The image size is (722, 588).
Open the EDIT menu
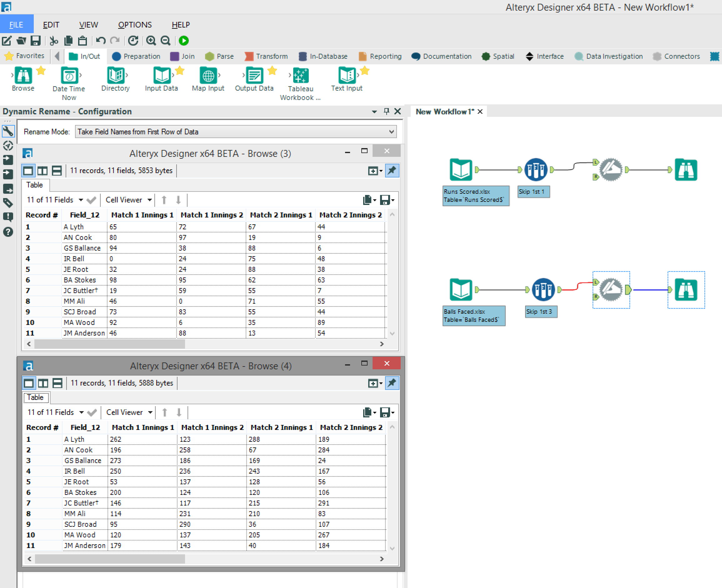(x=51, y=25)
